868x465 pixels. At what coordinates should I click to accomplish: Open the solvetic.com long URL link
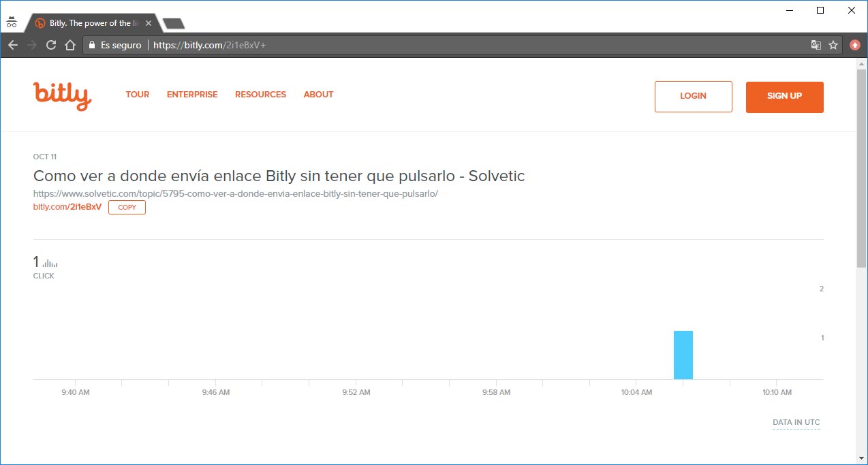(x=235, y=193)
